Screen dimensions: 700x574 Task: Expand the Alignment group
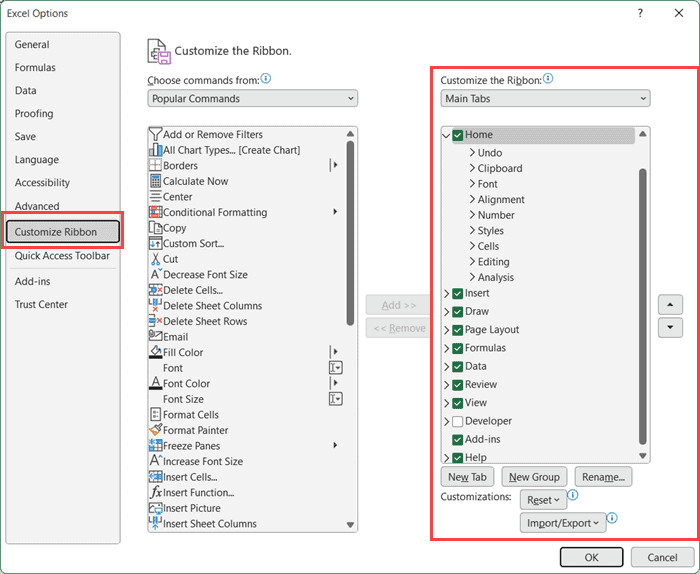472,199
